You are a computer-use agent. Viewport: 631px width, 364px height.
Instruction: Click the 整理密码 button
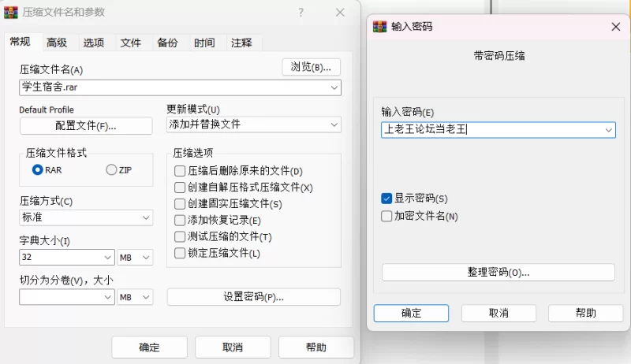pyautogui.click(x=498, y=273)
